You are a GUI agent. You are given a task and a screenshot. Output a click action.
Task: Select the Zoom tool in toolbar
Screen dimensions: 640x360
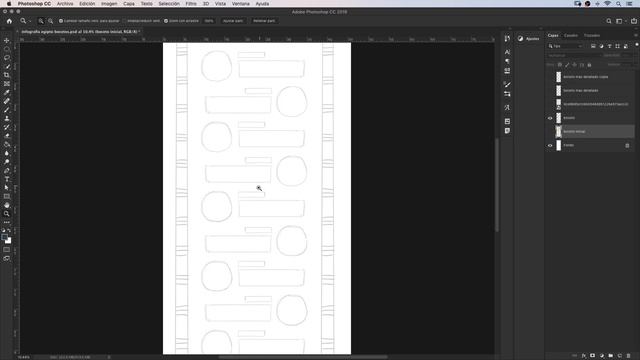(7, 214)
